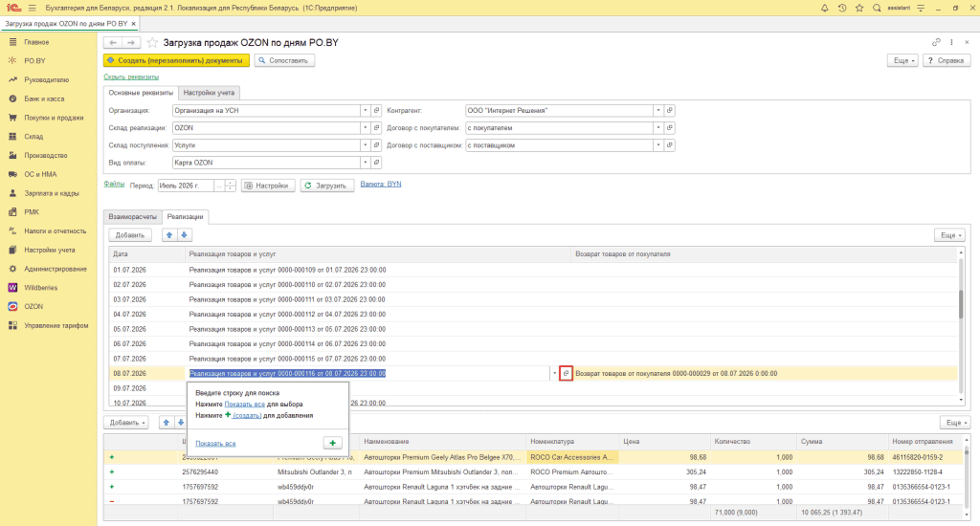
Task: Click Создать (перезаполнить) документы button
Action: [176, 60]
